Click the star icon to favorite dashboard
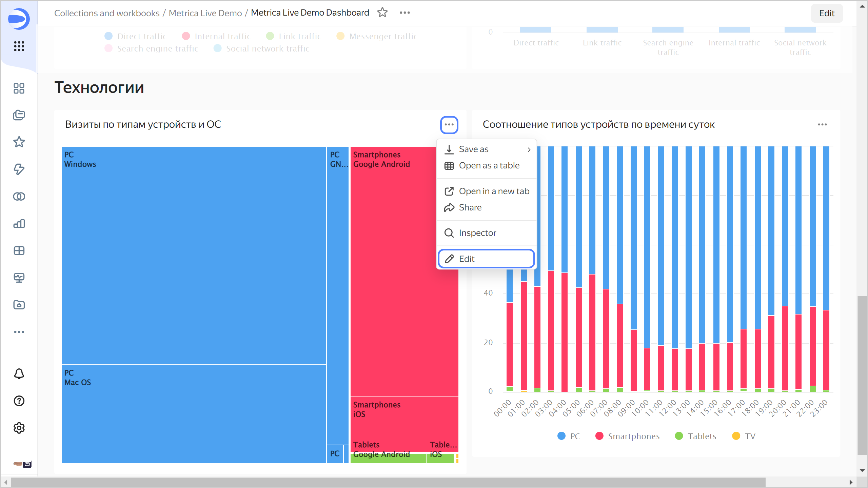Screen dimensions: 868x488 click(x=382, y=13)
